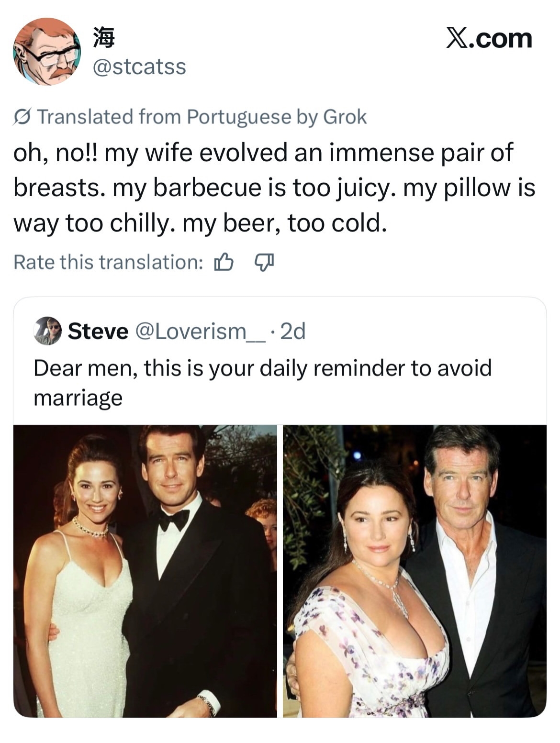The height and width of the screenshot is (743, 560).
Task: Open Steve's small profile picture
Action: point(47,331)
